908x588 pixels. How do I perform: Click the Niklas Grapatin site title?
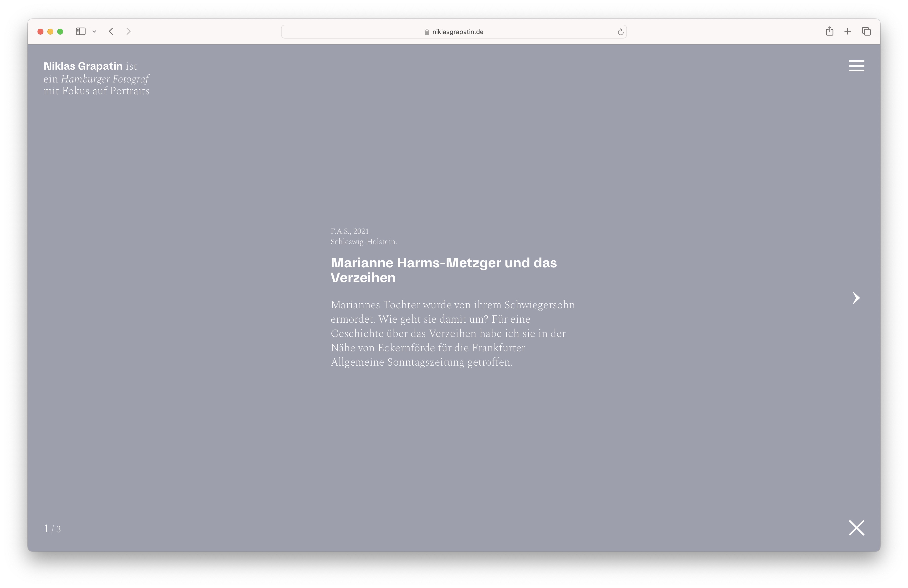83,66
